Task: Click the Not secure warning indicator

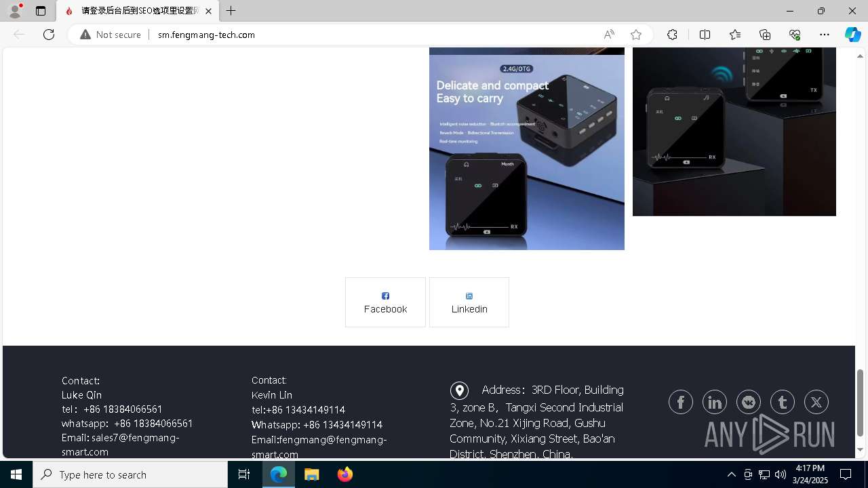Action: click(x=111, y=35)
